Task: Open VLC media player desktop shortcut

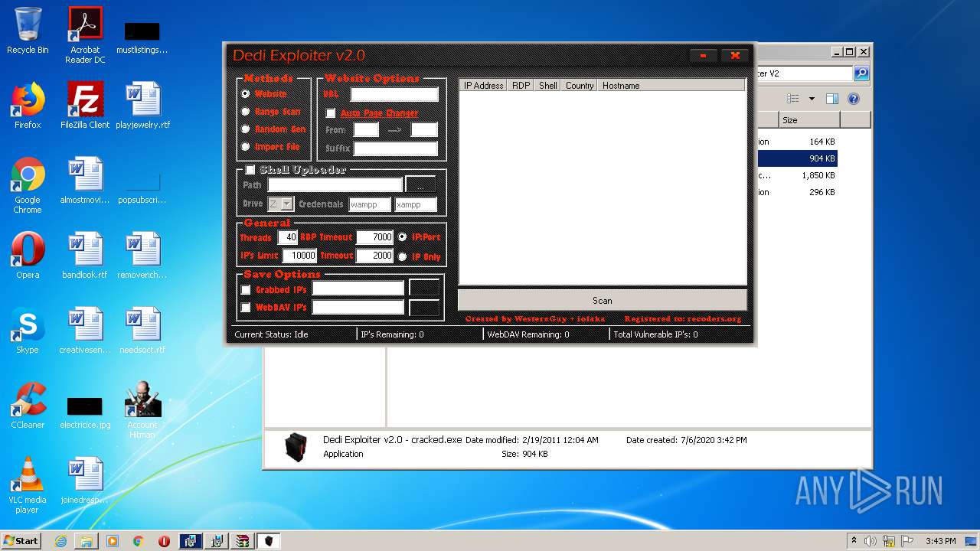Action: pos(28,485)
